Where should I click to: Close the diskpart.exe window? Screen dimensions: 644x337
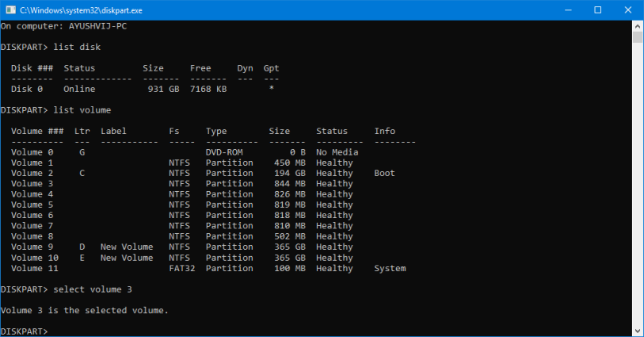tap(627, 10)
